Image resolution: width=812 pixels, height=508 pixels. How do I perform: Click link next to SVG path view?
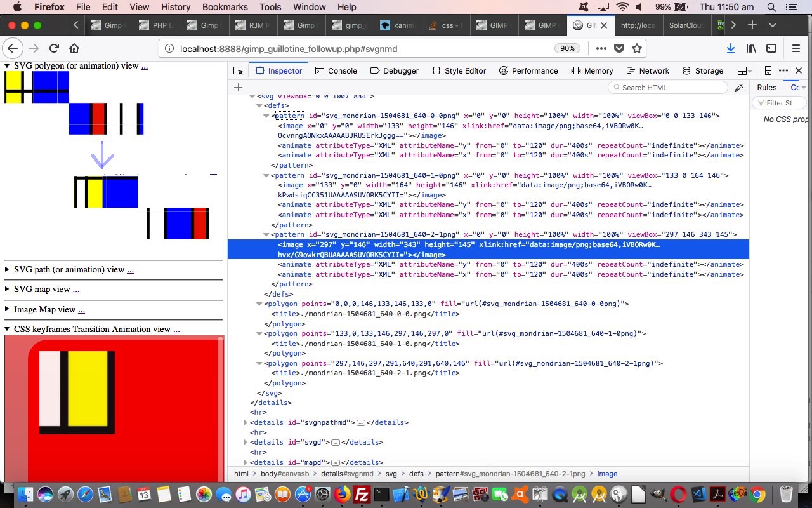(x=130, y=270)
